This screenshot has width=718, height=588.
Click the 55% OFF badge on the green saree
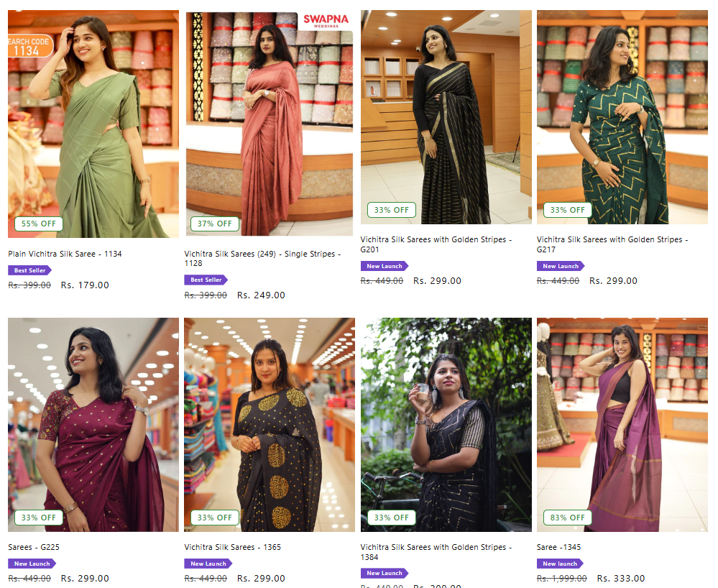39,224
